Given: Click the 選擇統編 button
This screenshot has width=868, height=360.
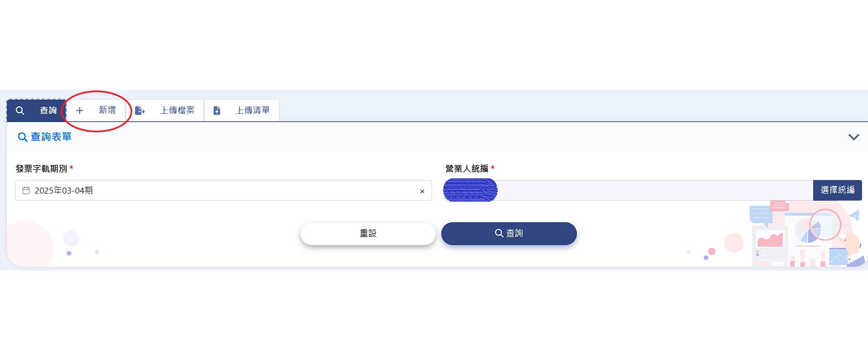Looking at the screenshot, I should 838,190.
